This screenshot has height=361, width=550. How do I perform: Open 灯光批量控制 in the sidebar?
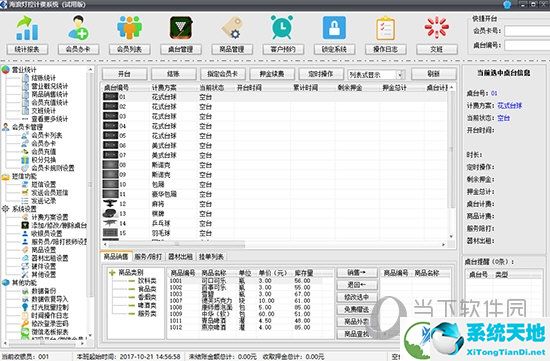point(49,307)
